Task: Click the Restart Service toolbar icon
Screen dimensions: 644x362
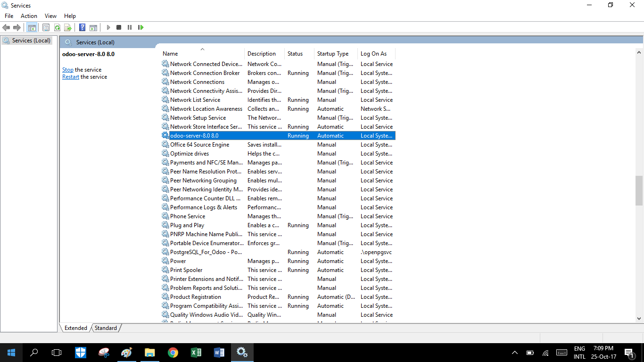Action: click(140, 27)
